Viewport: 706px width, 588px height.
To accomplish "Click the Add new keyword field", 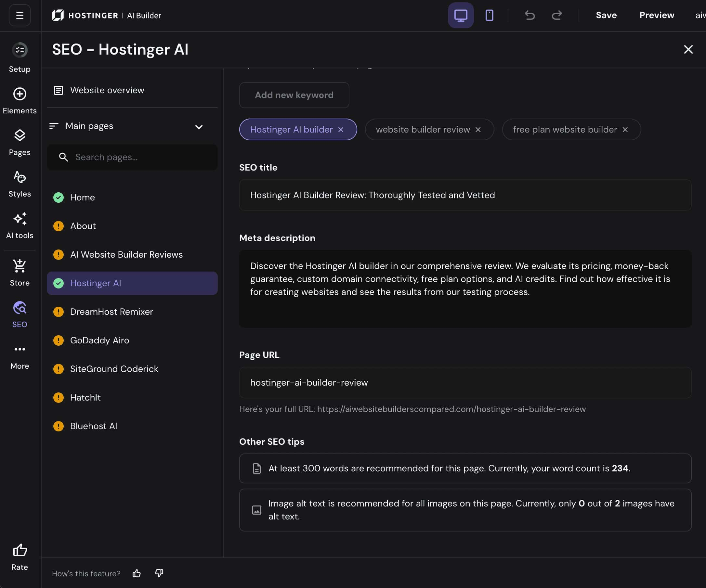I will 294,95.
